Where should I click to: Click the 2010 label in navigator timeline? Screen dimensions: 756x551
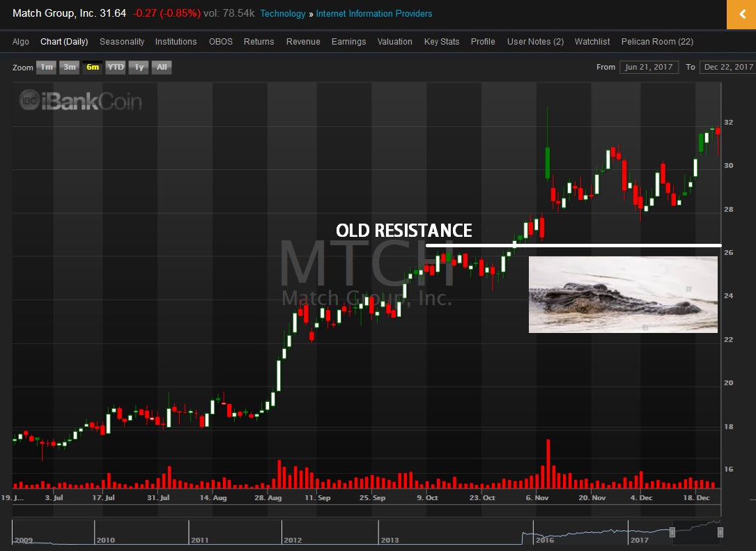point(106,540)
